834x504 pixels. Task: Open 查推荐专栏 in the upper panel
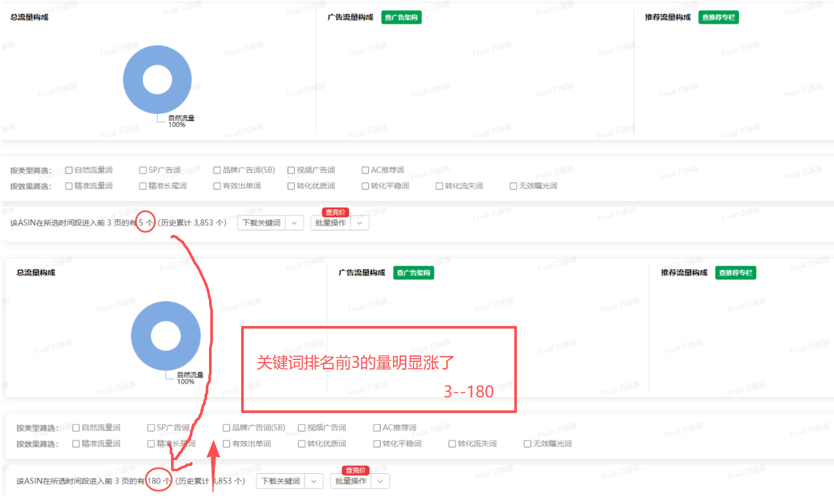(x=718, y=18)
